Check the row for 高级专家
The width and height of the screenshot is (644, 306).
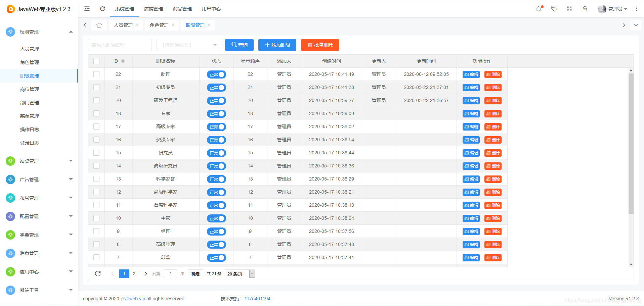coord(96,126)
